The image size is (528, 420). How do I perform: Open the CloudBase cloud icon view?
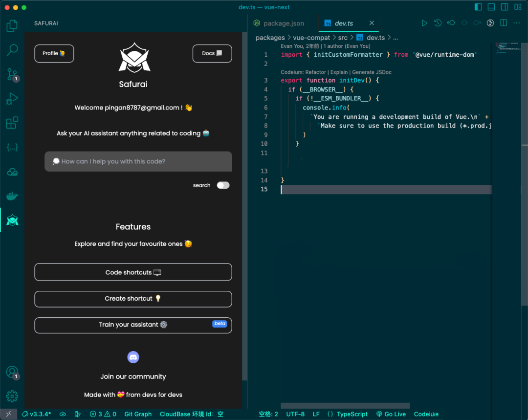pos(12,172)
